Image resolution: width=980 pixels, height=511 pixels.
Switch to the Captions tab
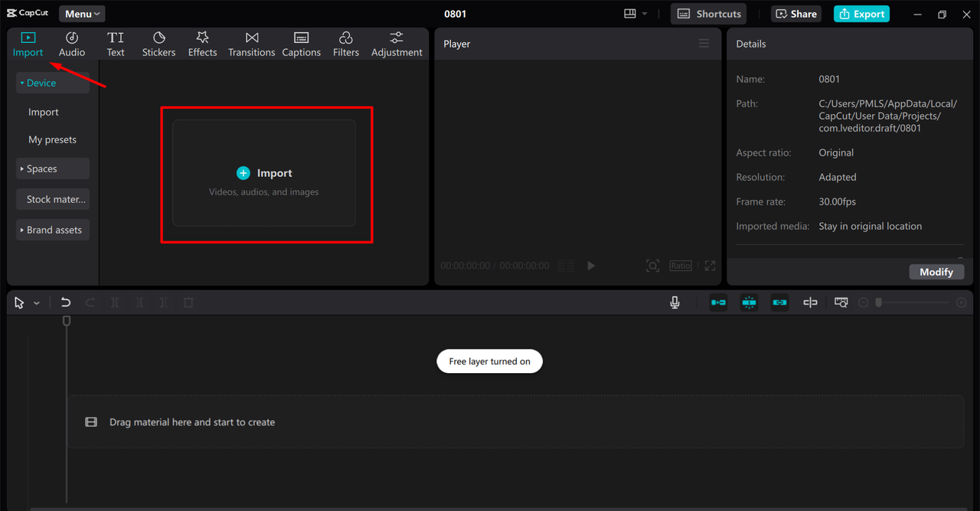301,44
